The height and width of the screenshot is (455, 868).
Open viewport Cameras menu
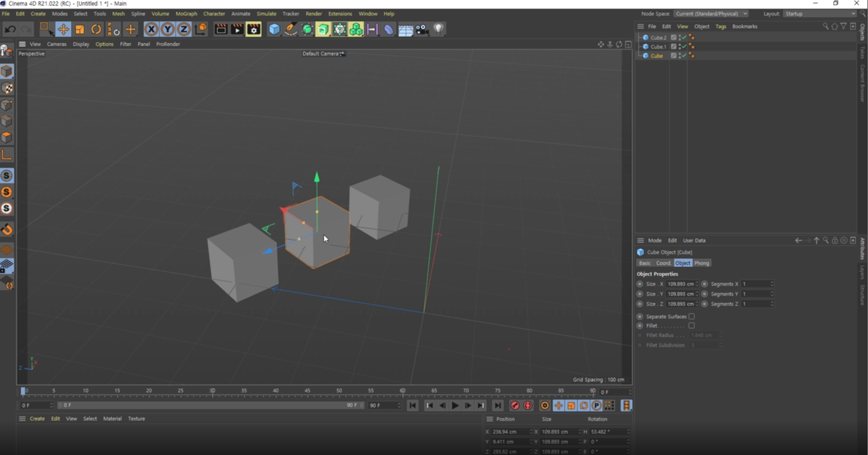[56, 44]
